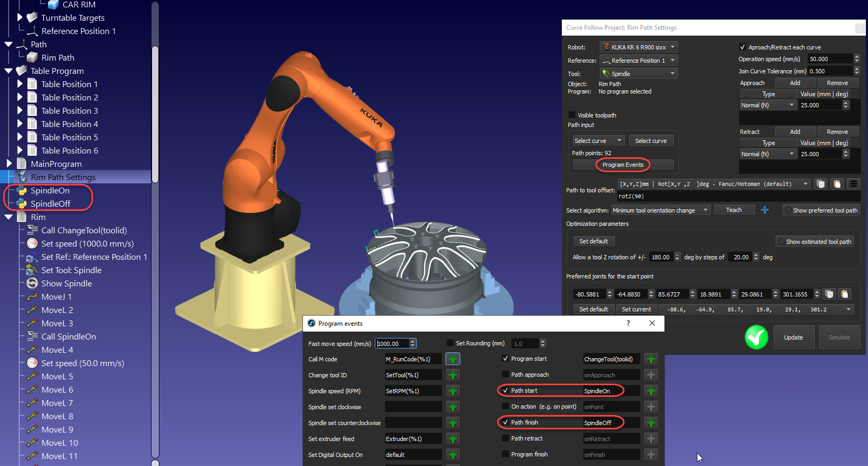This screenshot has width=868, height=466.
Task: Click the Reference Position 1 frame icon
Action: click(x=32, y=31)
